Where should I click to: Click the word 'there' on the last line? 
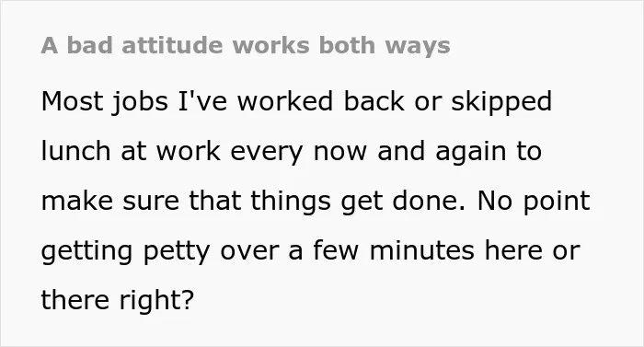(x=75, y=300)
